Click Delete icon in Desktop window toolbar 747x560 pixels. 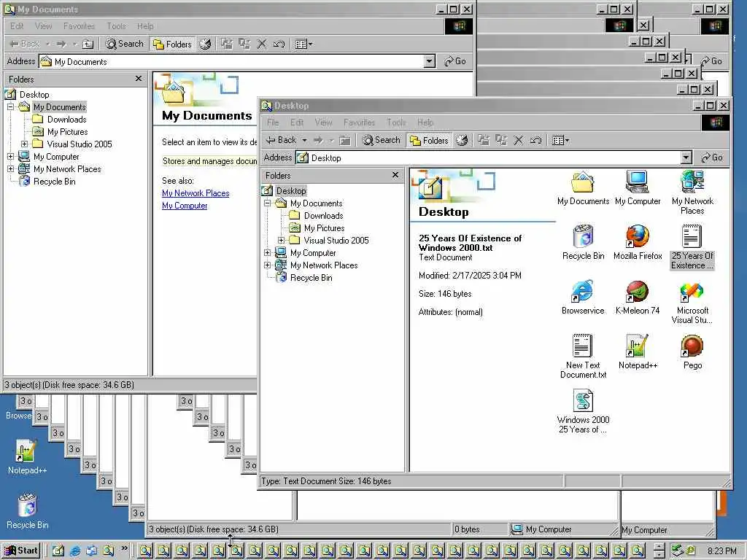tap(519, 140)
